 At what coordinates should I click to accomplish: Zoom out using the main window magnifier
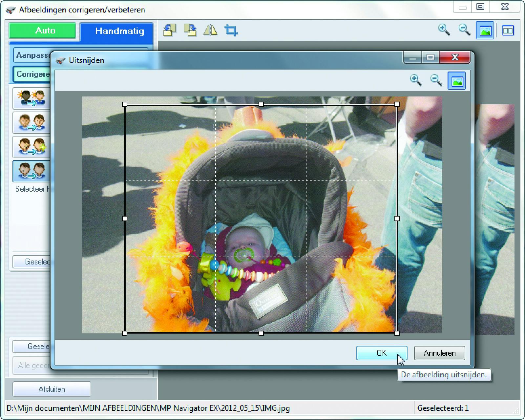point(464,30)
